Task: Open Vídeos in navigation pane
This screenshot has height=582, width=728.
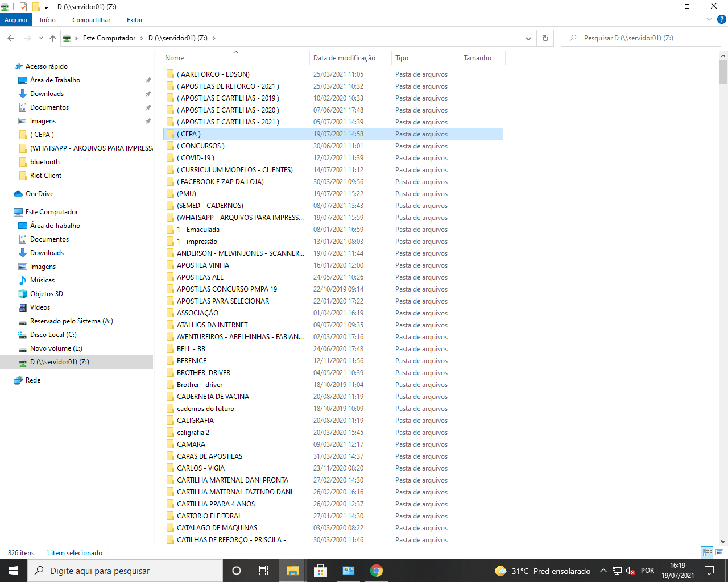Action: [x=40, y=307]
